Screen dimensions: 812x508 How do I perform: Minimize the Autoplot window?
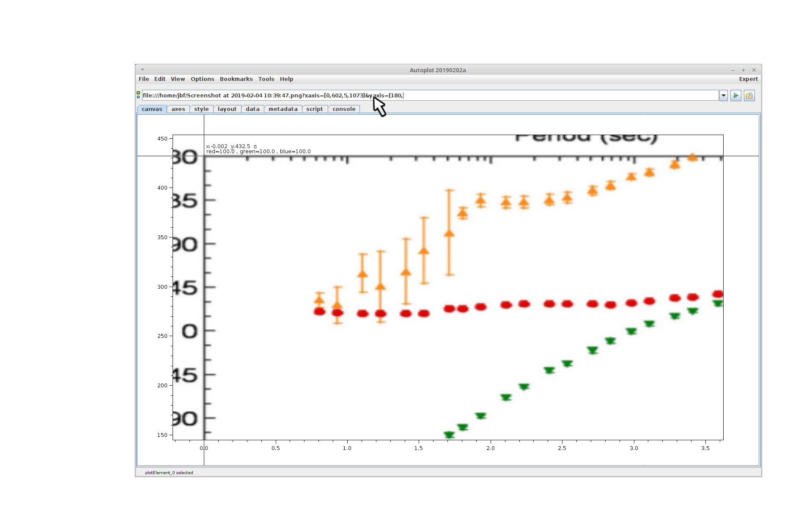tap(733, 70)
